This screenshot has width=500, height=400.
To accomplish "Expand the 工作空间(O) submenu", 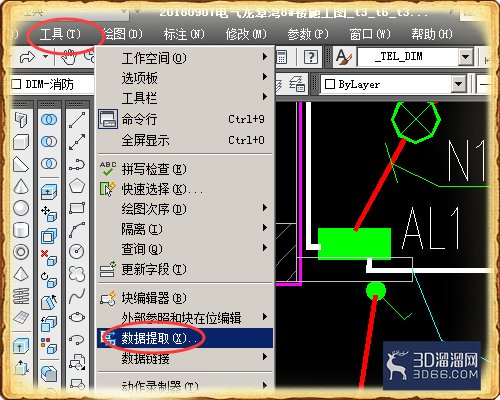I will point(185,58).
